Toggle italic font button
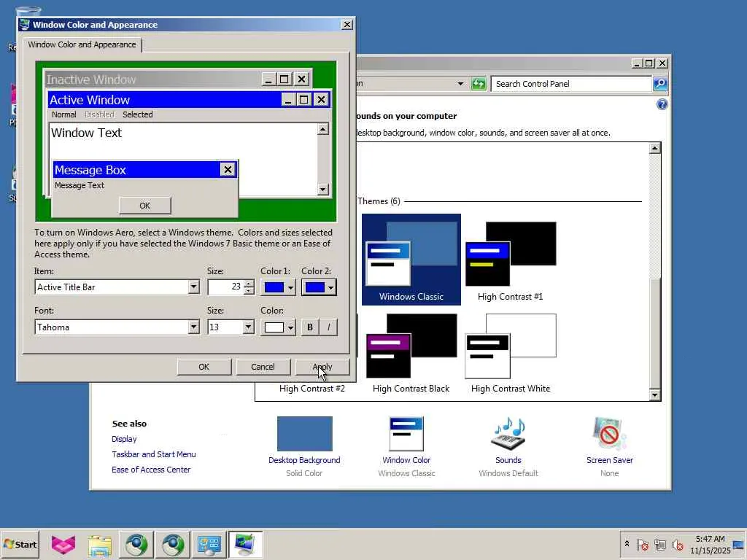The height and width of the screenshot is (560, 747). pyautogui.click(x=328, y=327)
